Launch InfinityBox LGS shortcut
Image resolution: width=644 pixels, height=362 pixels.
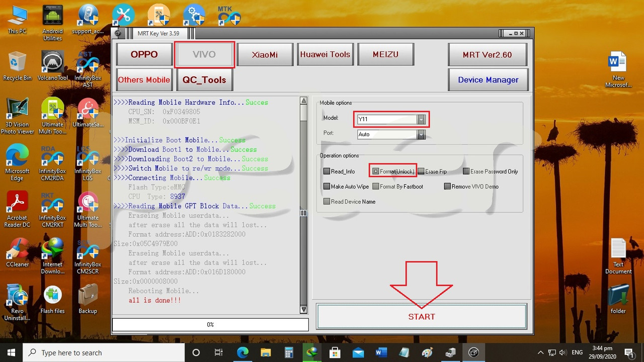coord(88,163)
